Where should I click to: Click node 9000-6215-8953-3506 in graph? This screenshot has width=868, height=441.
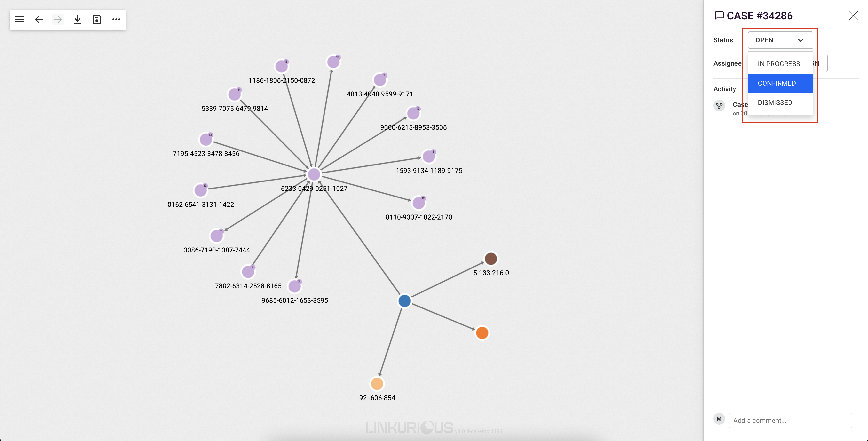(413, 112)
